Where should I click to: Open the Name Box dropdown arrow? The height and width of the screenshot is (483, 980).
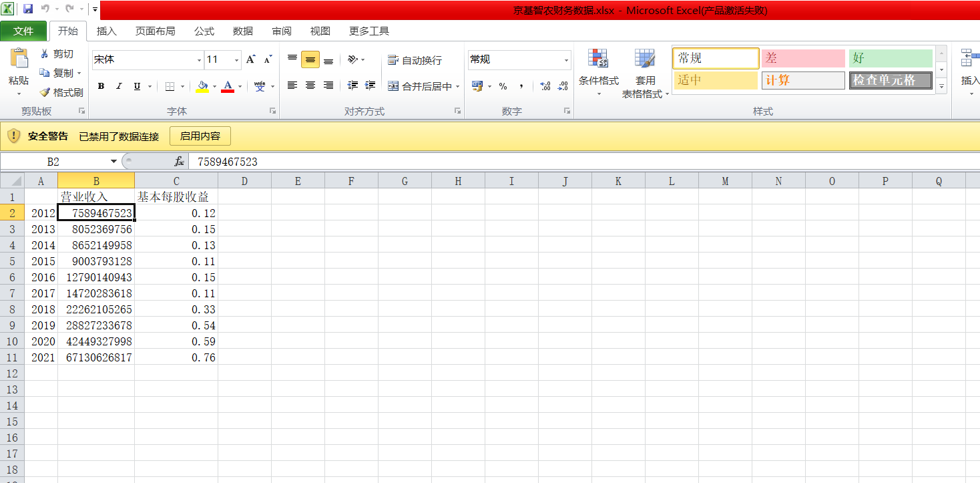pos(113,162)
